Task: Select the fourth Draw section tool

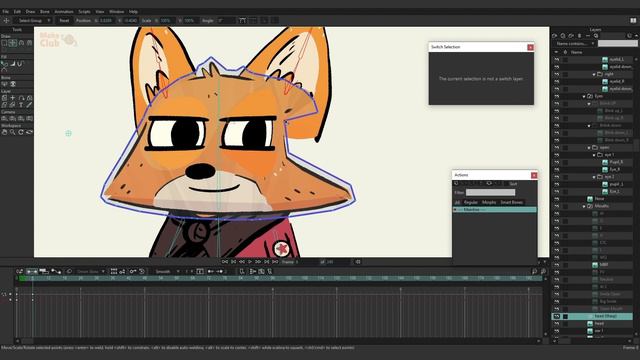Action: pos(29,43)
